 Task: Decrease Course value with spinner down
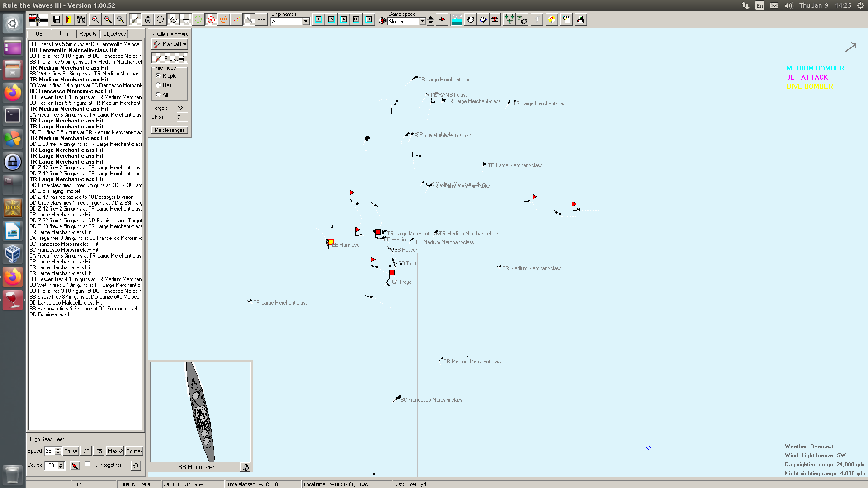(x=61, y=467)
